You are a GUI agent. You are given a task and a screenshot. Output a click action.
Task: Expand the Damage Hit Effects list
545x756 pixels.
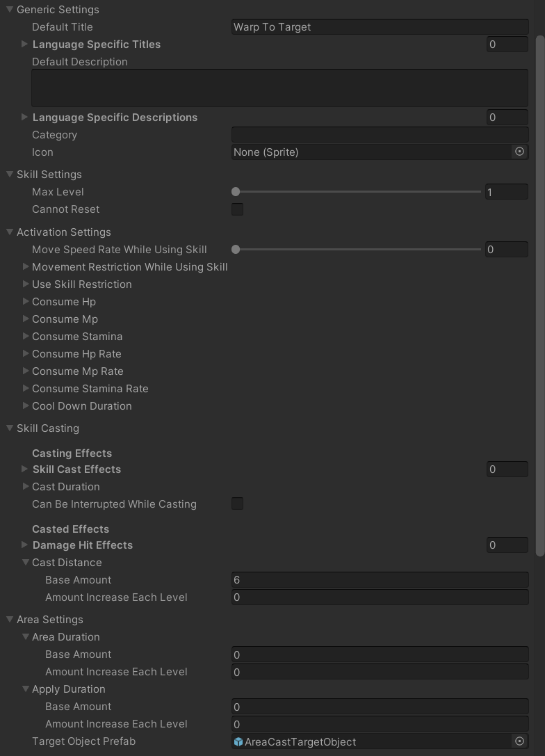pos(25,545)
